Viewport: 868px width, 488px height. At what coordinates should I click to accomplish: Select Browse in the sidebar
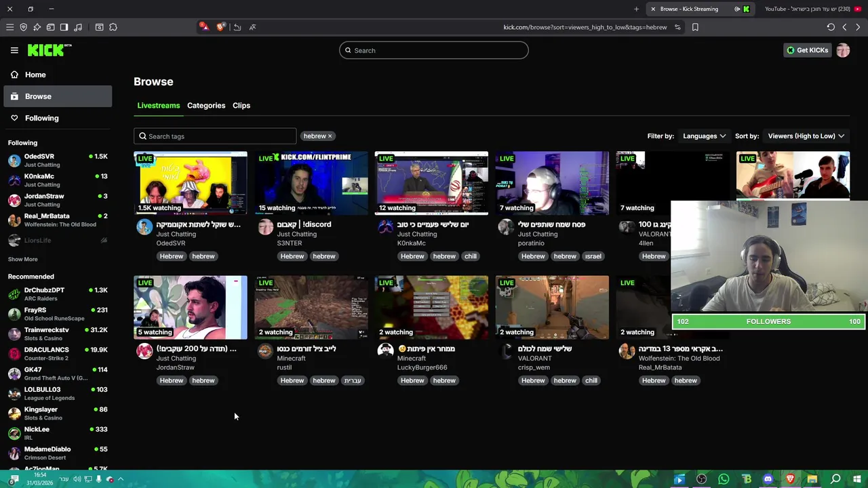tap(58, 96)
